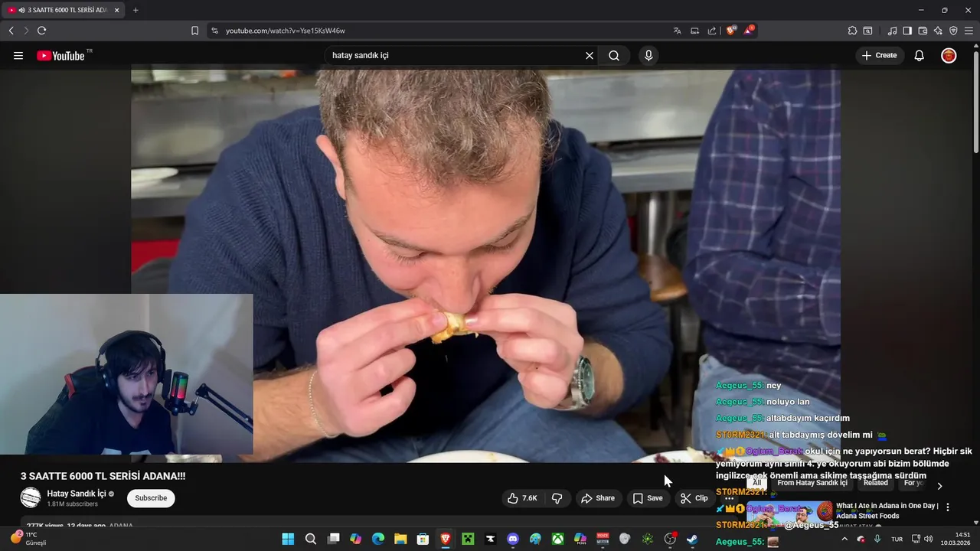The image size is (980, 551).
Task: Open the Hatay Sandık İçi channel name
Action: pos(77,494)
